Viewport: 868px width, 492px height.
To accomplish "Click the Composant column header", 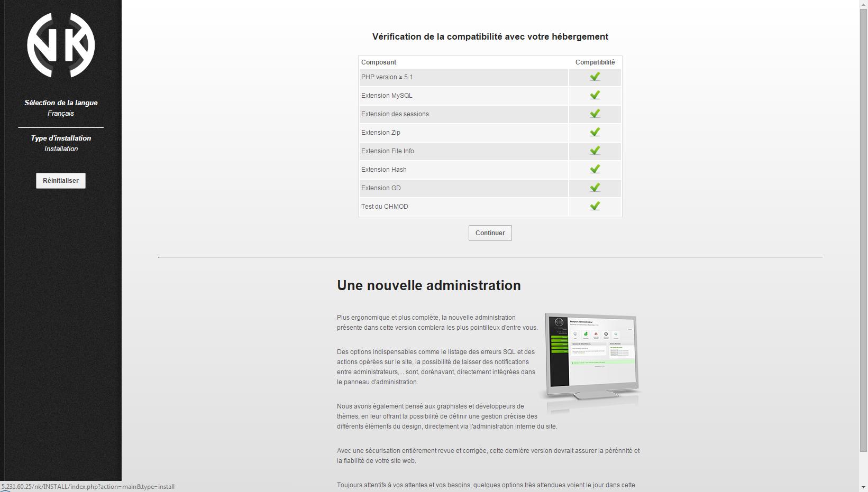I will point(379,62).
